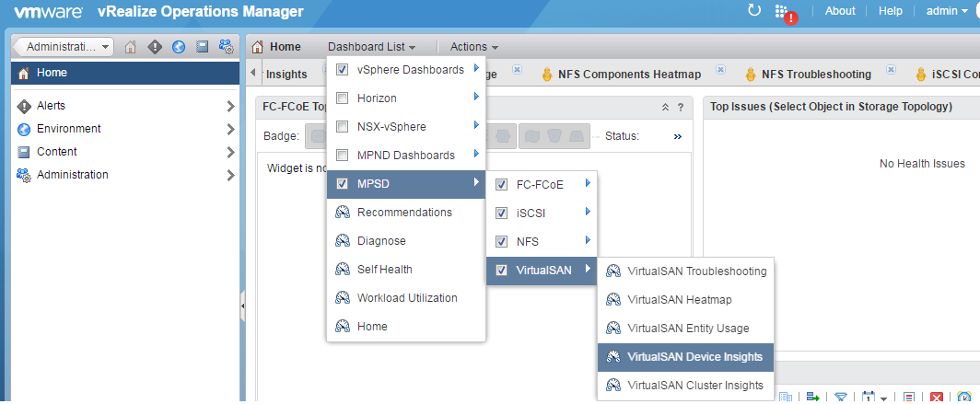Open the Dashboard List dropdown
The image size is (980, 404).
(x=371, y=47)
